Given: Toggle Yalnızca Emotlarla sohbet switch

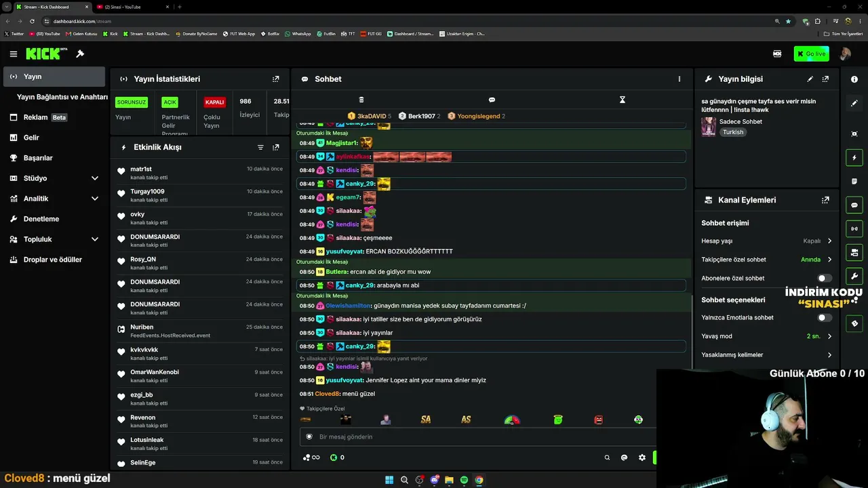Looking at the screenshot, I should coord(825,317).
